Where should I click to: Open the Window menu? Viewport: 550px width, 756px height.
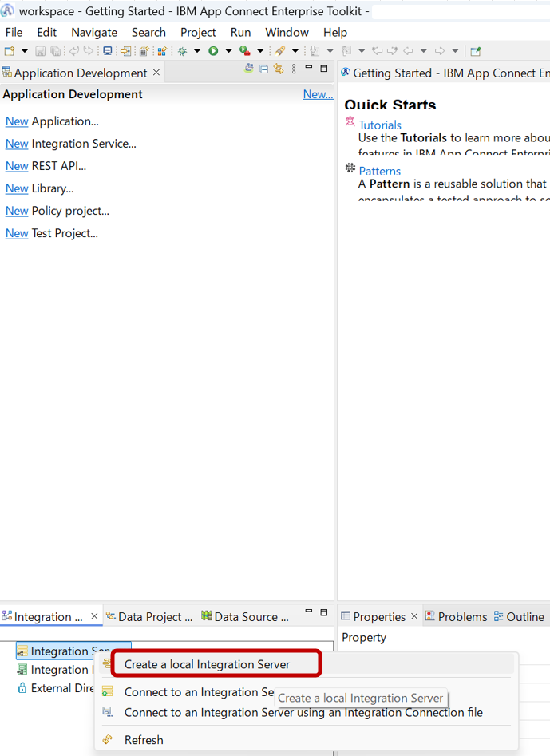[287, 32]
